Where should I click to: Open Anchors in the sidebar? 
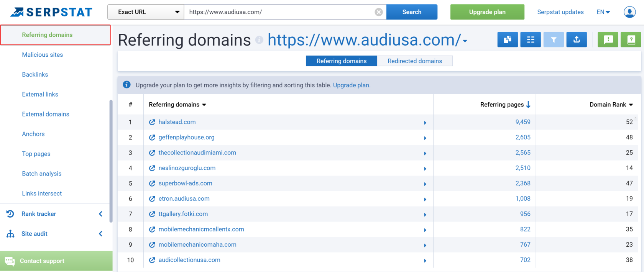coord(33,134)
